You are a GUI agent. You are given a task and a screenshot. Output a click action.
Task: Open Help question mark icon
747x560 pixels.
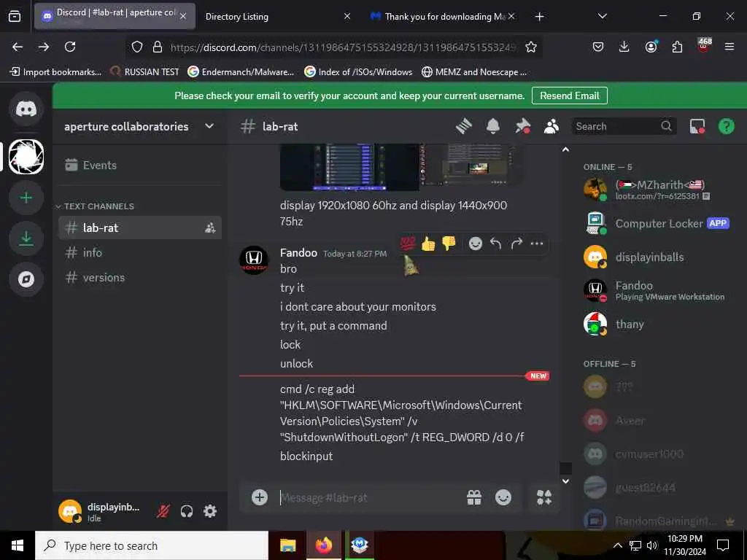726,126
